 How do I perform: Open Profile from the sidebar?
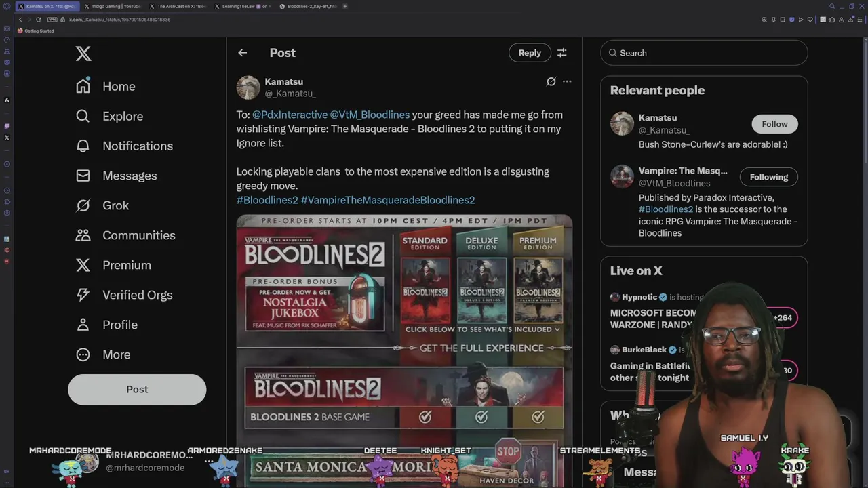106,325
